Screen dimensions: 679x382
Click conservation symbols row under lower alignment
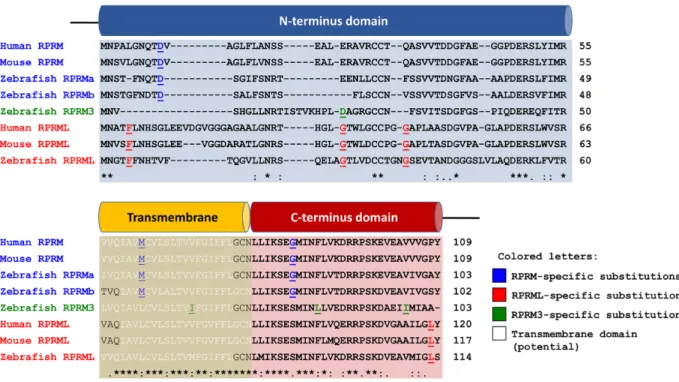[268, 373]
